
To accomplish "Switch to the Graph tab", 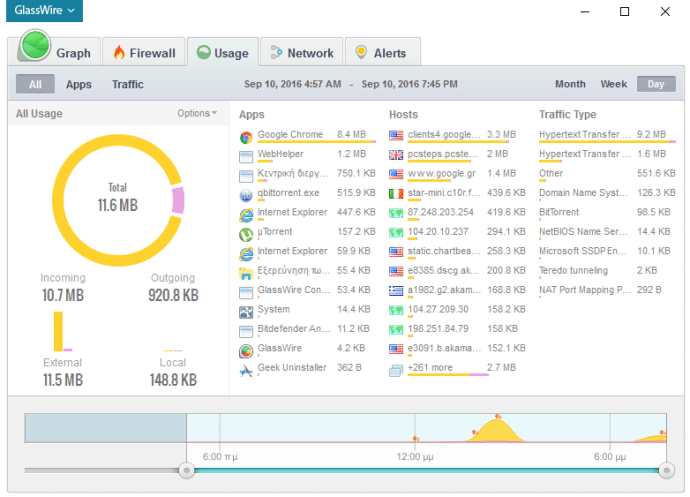I will point(55,52).
